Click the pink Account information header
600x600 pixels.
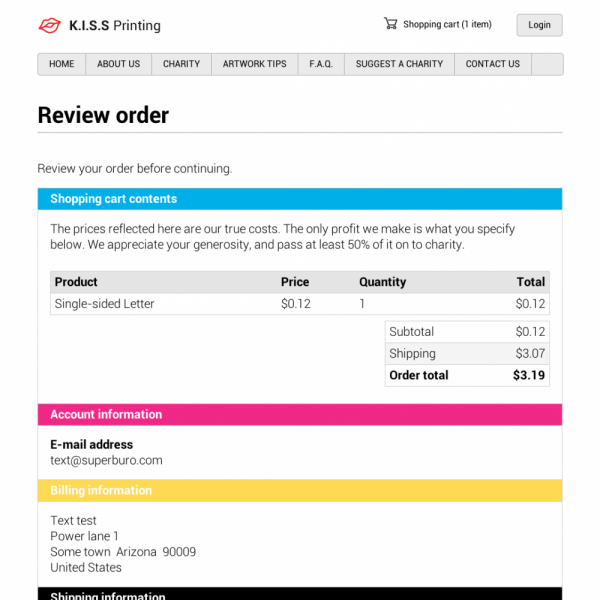tap(300, 414)
